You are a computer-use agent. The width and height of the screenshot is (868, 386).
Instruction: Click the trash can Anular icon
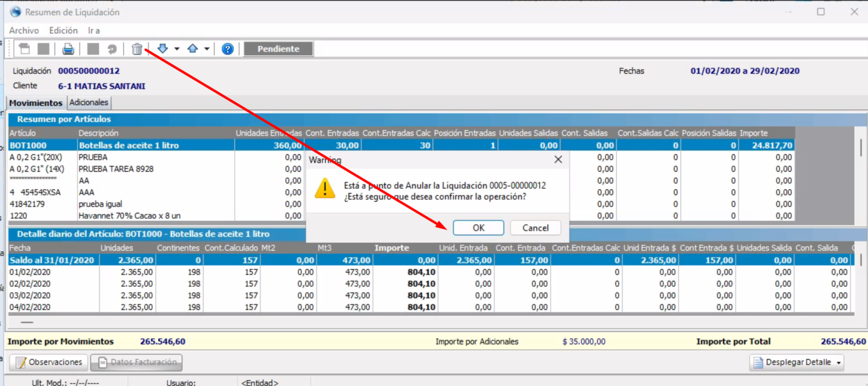[137, 49]
